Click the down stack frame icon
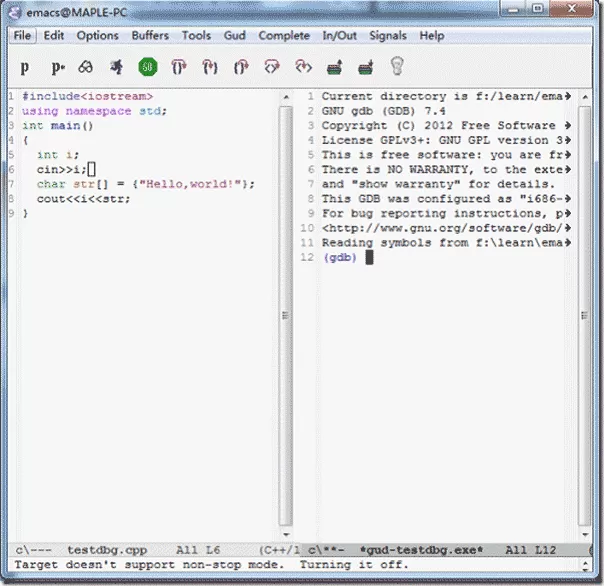 pos(366,67)
